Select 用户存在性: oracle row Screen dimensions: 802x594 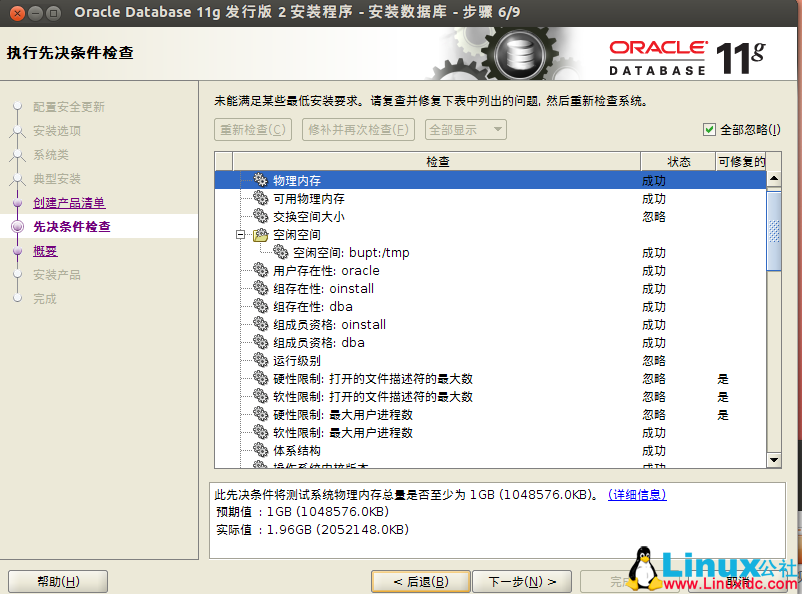pos(491,270)
